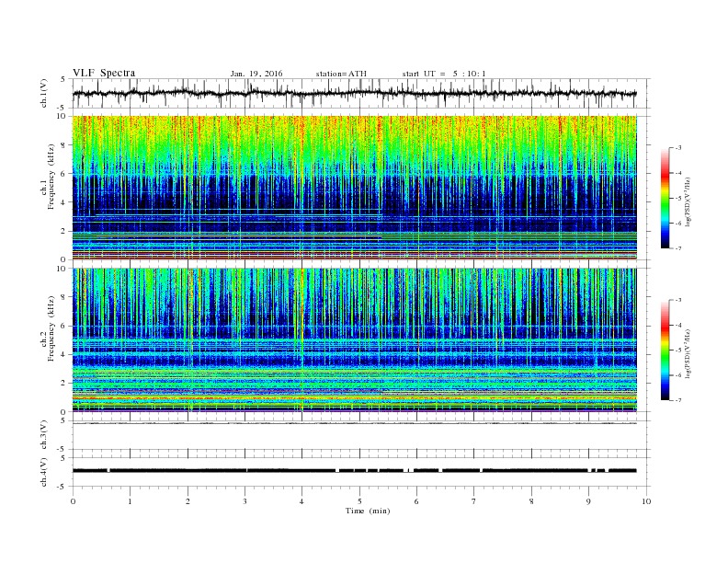Click the "8" kHz tick of ch.2 spectrogram

tap(63, 297)
